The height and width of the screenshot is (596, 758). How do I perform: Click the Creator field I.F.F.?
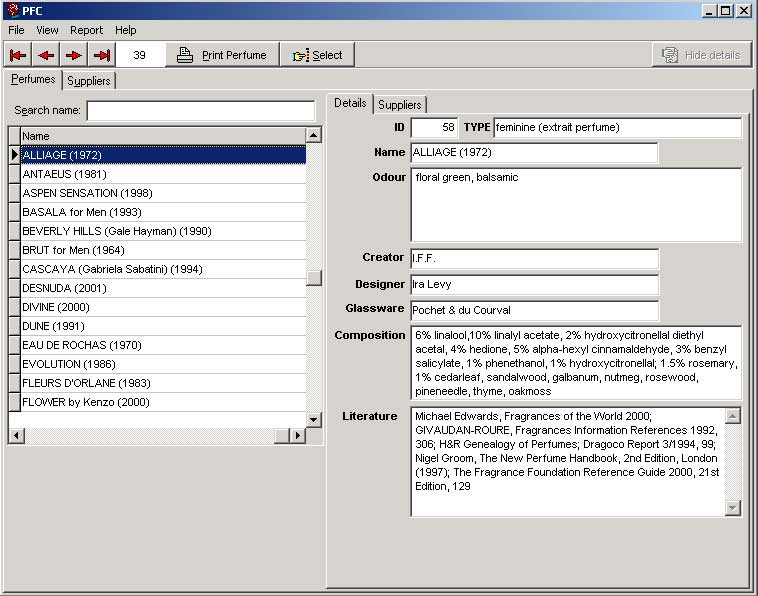coord(534,259)
